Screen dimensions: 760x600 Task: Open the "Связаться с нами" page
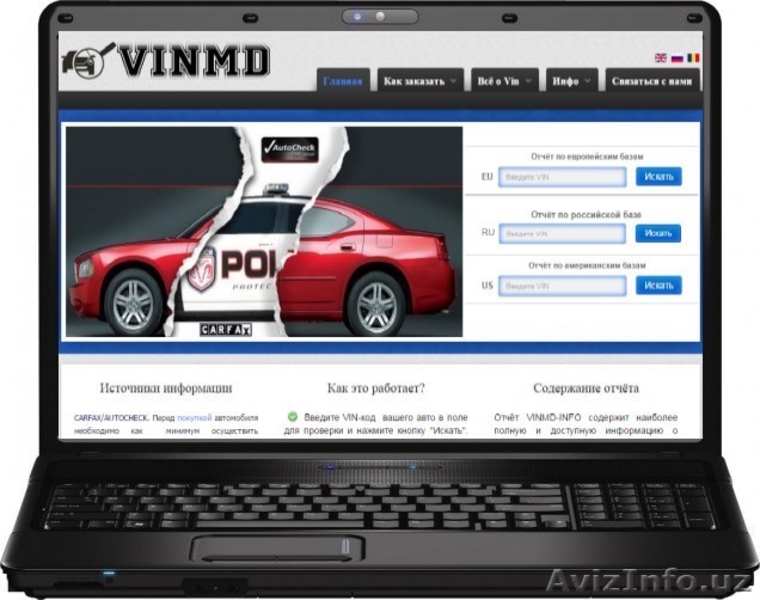[x=650, y=81]
